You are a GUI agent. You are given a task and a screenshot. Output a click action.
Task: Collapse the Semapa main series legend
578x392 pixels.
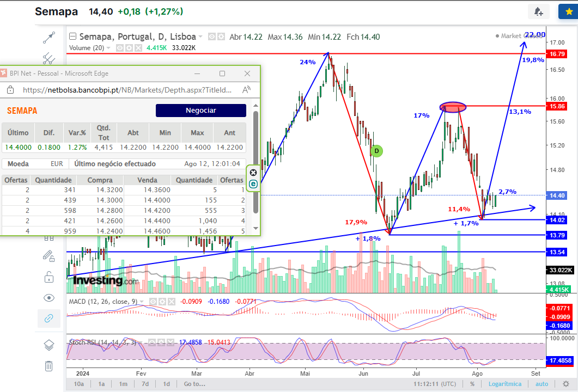[72, 36]
